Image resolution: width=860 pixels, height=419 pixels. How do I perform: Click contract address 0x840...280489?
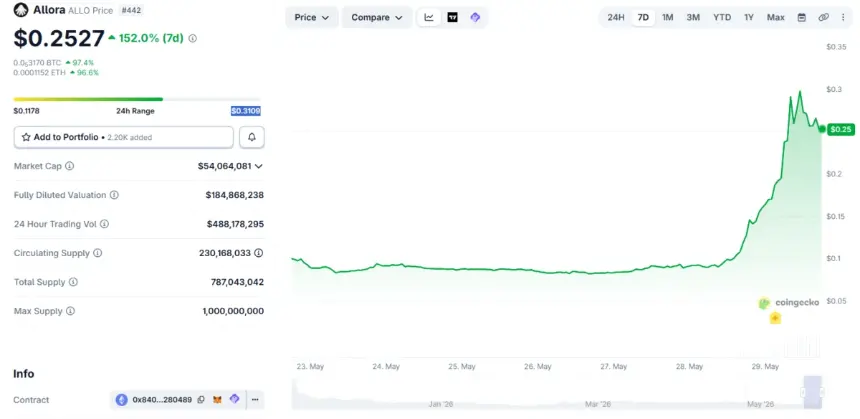coord(162,400)
